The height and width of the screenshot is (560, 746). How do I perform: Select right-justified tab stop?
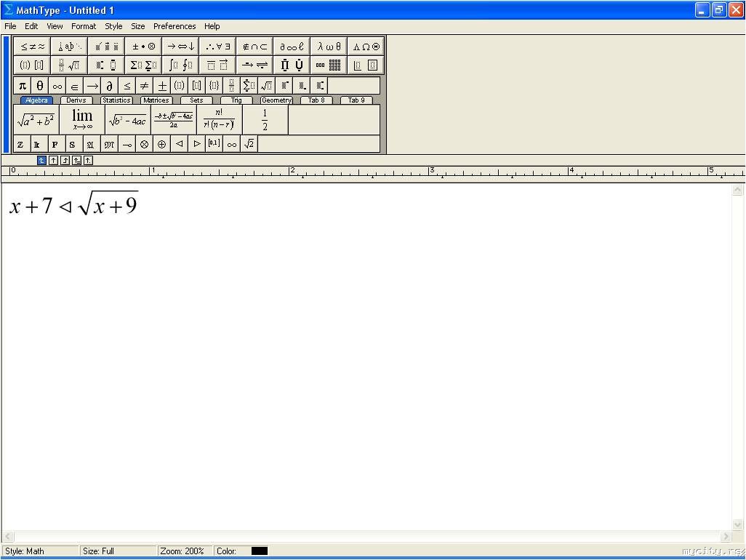[65, 161]
